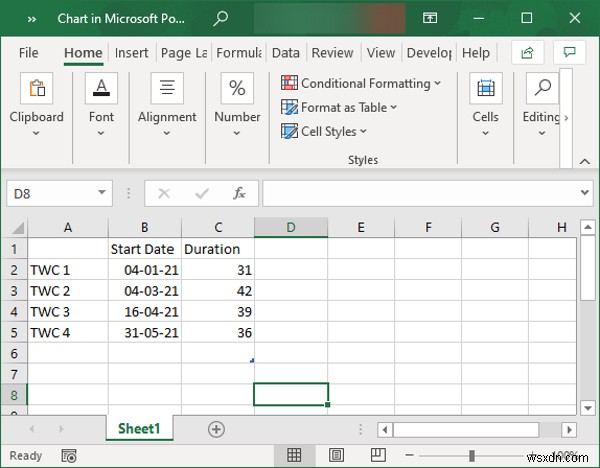The width and height of the screenshot is (600, 468).
Task: Click the search magnifier in title bar
Action: tap(221, 18)
